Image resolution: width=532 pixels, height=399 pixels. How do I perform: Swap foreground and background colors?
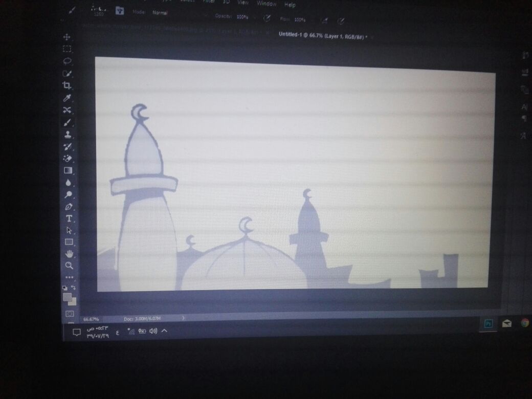click(x=74, y=288)
